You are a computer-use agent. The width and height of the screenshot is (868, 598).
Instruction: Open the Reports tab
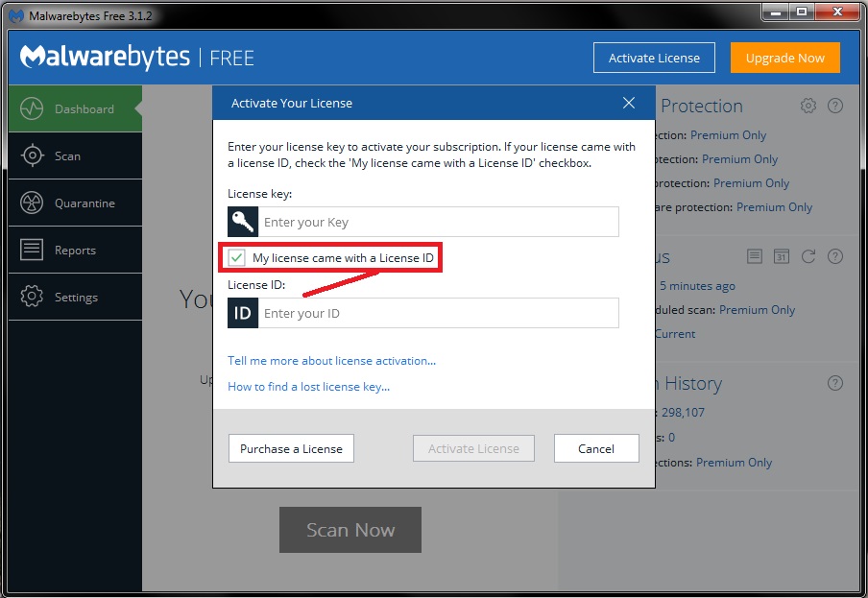tap(75, 250)
